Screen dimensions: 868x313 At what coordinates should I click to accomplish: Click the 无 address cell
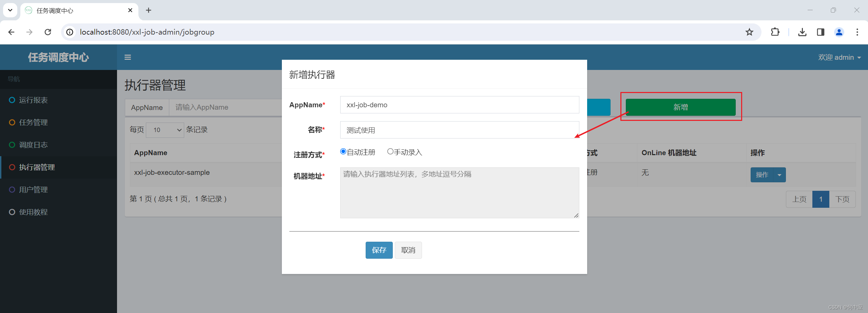tap(645, 172)
